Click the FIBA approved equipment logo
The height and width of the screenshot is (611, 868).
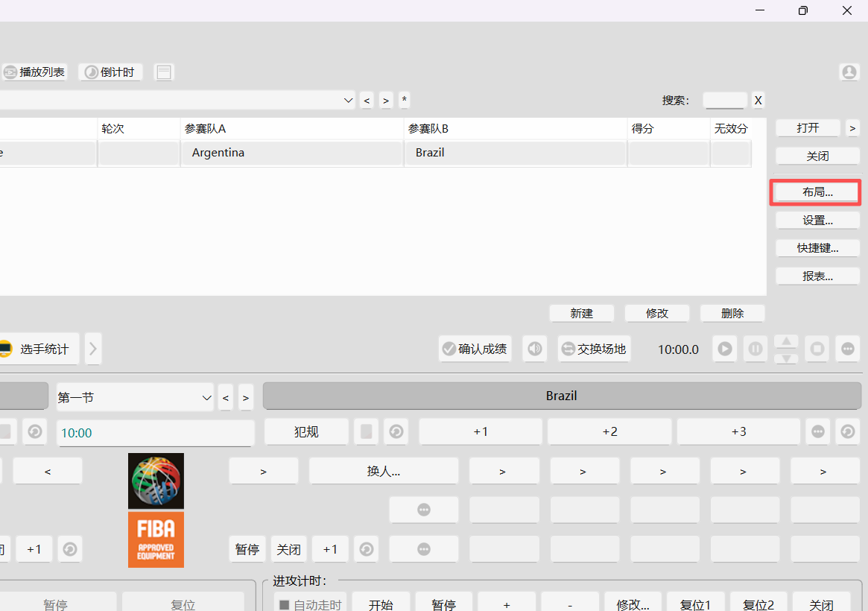point(156,539)
